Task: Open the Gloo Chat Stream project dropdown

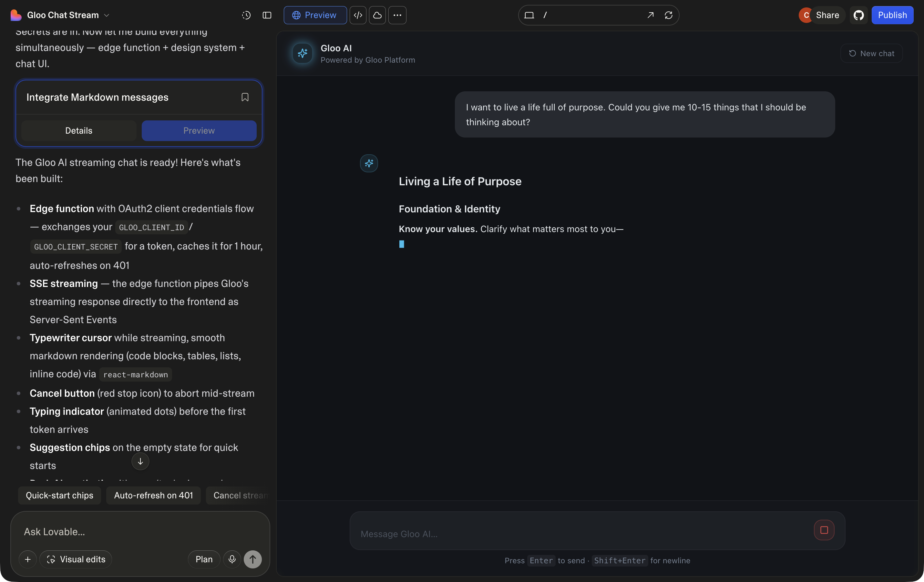Action: [x=107, y=15]
